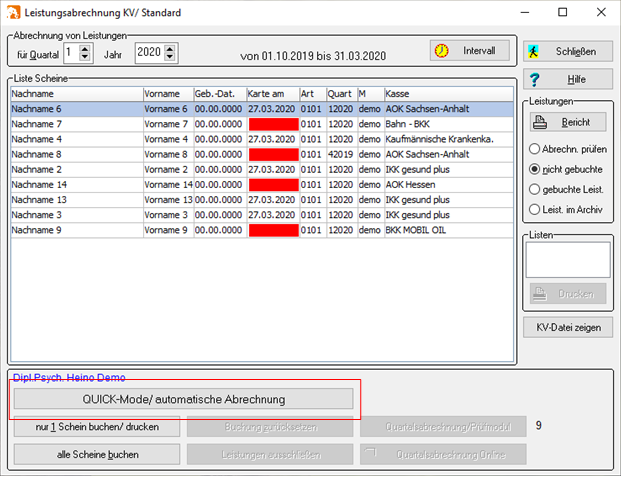
Task: Click the Intervall clock icon
Action: pyautogui.click(x=441, y=51)
